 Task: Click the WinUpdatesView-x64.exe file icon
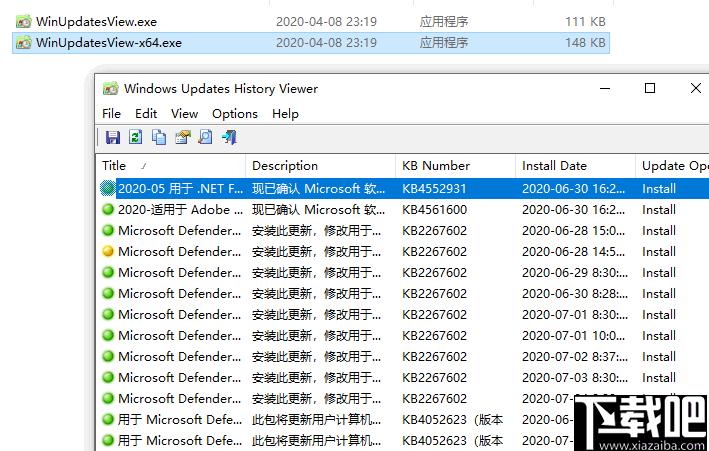pos(24,43)
